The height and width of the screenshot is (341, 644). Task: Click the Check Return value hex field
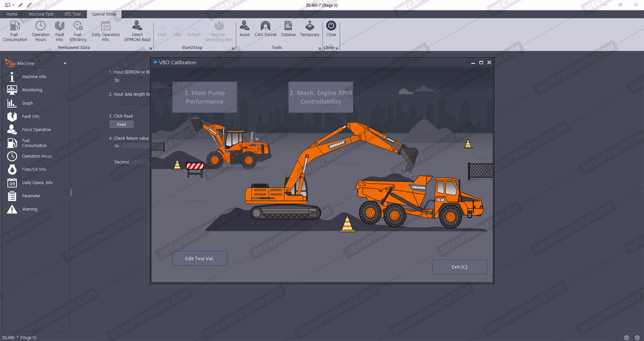click(135, 146)
